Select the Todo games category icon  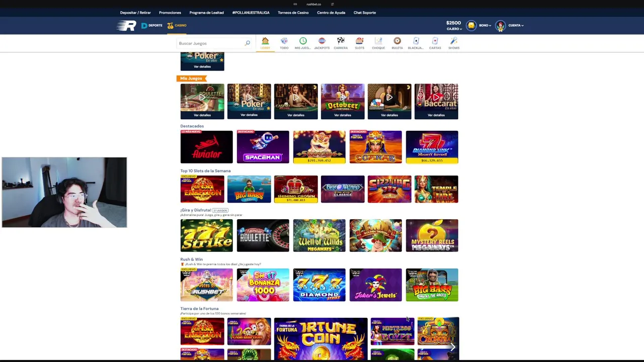tap(284, 41)
